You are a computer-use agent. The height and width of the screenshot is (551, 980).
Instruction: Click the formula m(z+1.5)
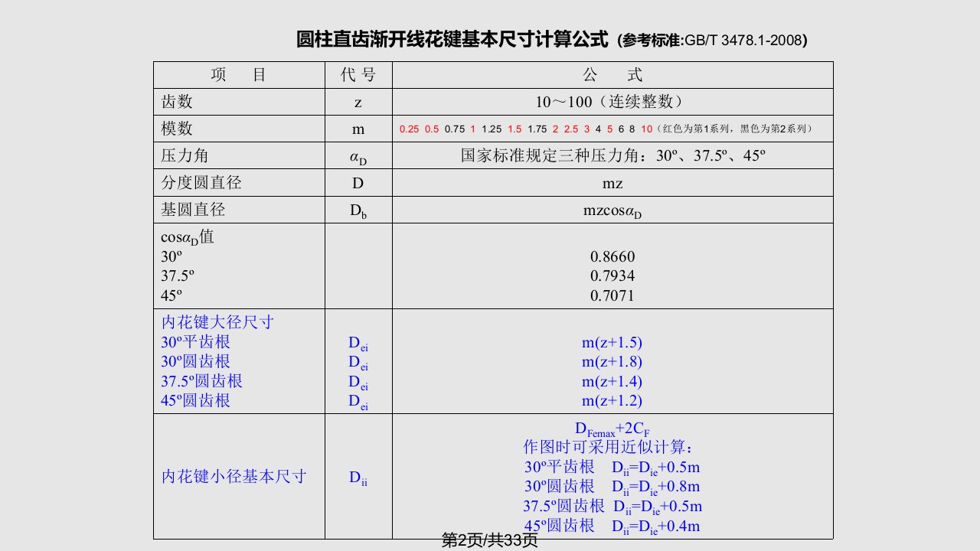tap(612, 342)
